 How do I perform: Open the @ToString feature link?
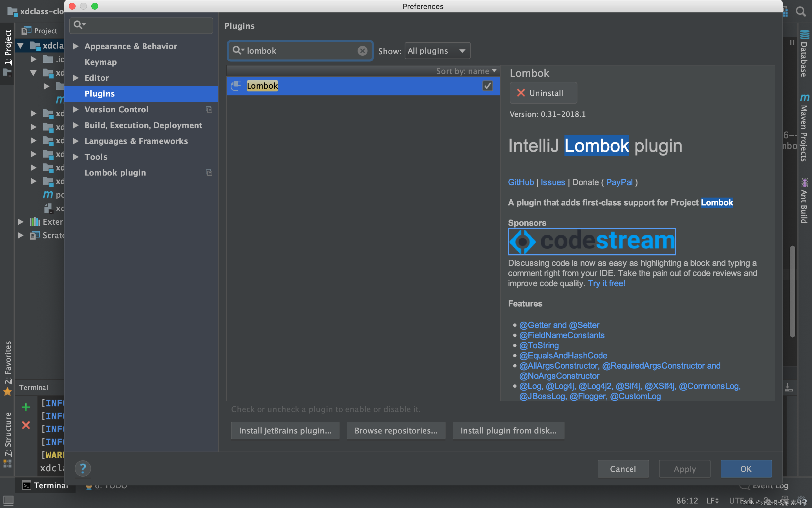[x=539, y=345]
